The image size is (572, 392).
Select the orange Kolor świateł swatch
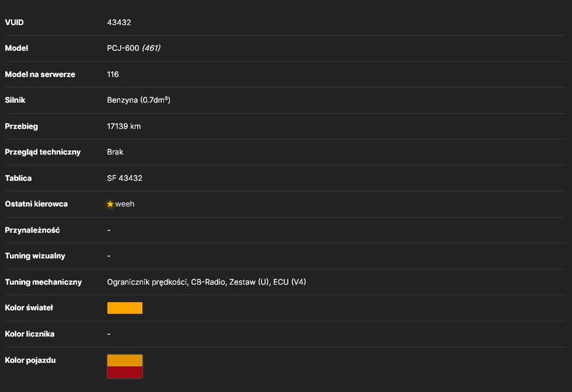tap(125, 308)
